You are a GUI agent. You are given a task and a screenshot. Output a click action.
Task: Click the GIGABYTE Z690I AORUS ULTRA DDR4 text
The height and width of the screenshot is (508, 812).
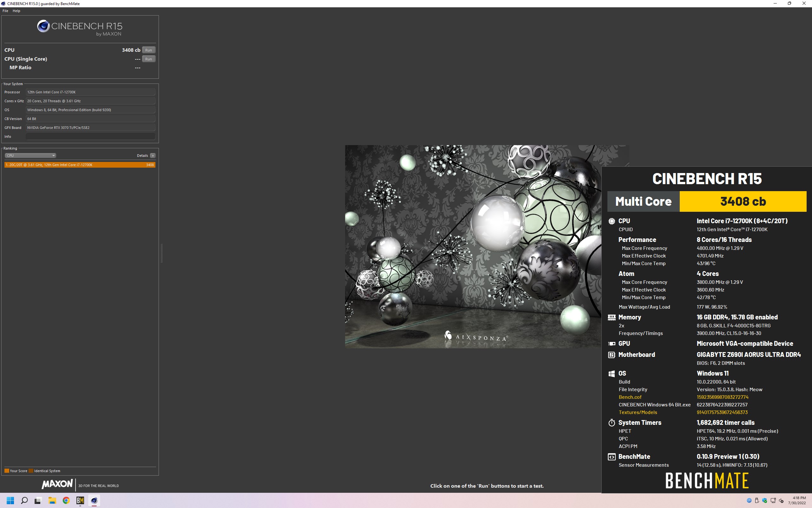(x=749, y=355)
